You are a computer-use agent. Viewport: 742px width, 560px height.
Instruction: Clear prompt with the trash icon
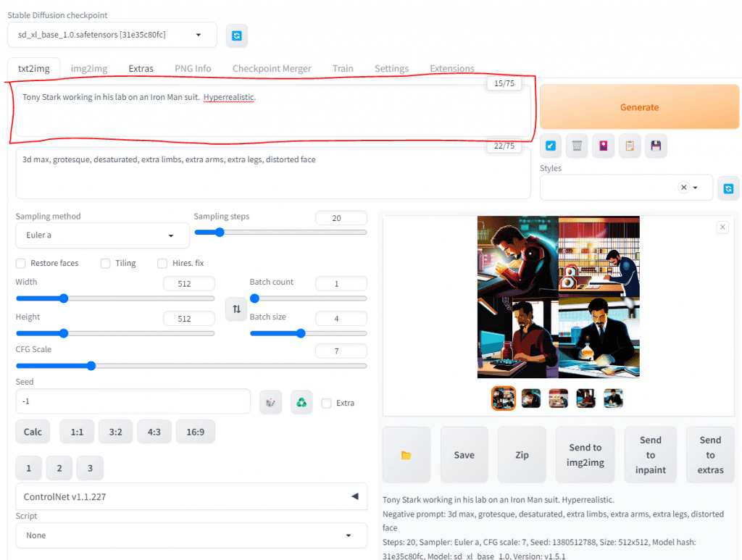577,146
